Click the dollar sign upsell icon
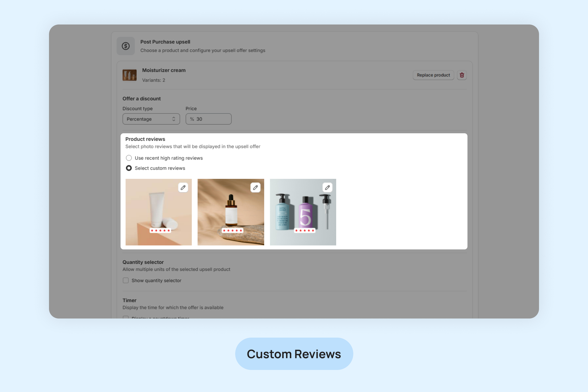Image resolution: width=588 pixels, height=392 pixels. [x=125, y=46]
